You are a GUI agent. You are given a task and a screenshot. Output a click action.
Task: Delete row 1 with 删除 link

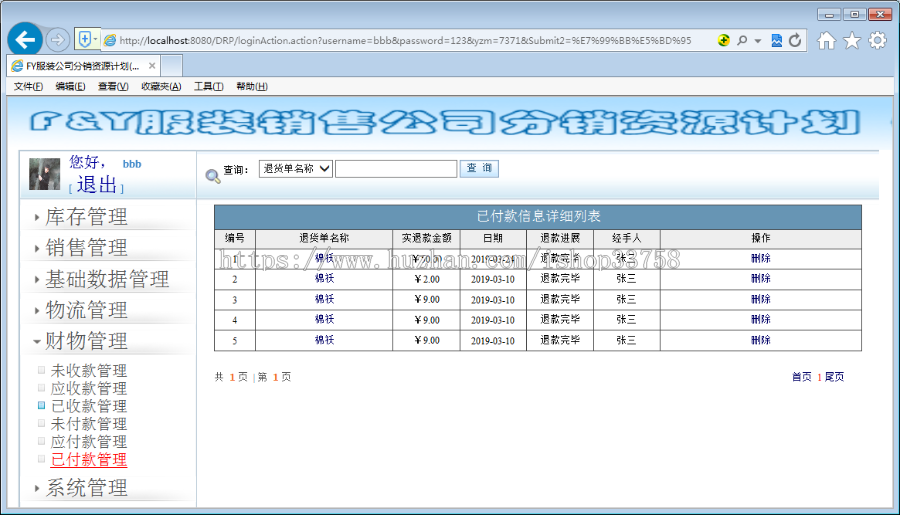pos(761,258)
